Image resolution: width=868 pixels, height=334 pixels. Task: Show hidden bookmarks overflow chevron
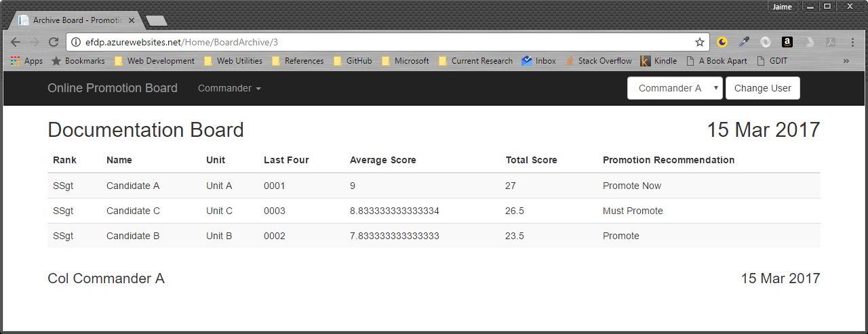tap(846, 61)
